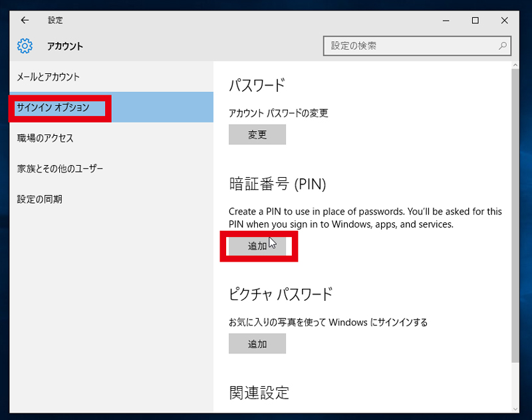Click the パスワード heading
The height and width of the screenshot is (420, 532).
tap(257, 85)
